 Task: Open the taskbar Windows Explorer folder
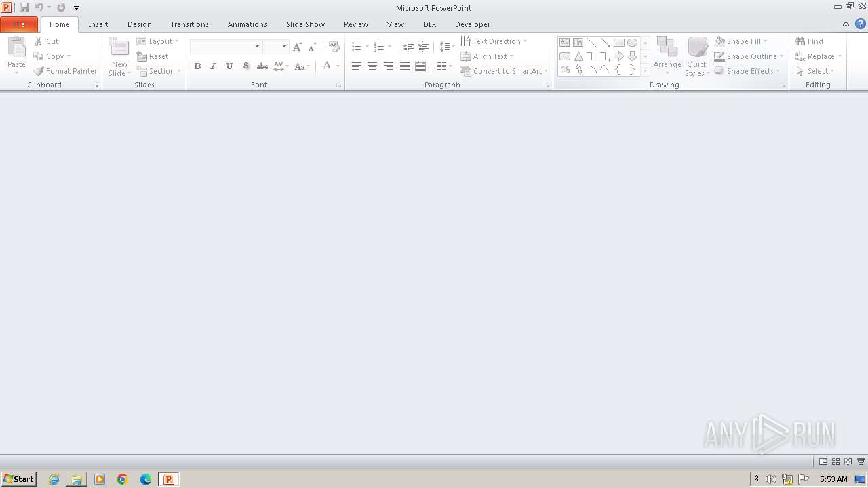77,479
